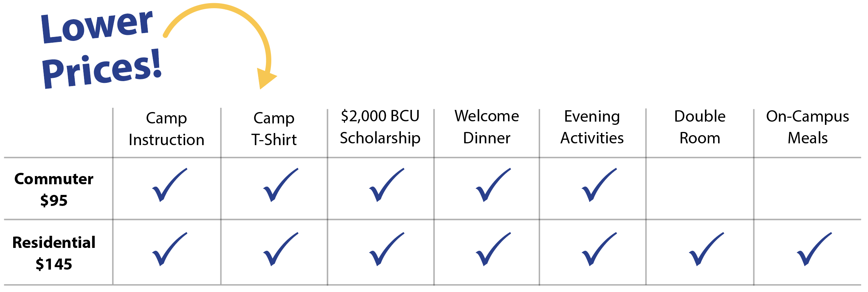Image resolution: width=868 pixels, height=292 pixels.
Task: Click the Residential Double Room checkmark
Action: (x=706, y=249)
